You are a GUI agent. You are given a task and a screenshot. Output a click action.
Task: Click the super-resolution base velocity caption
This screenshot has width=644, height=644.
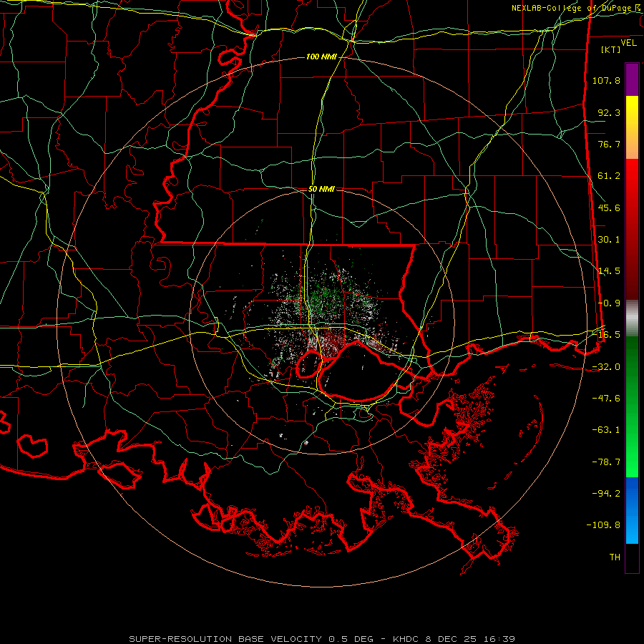pos(322,639)
